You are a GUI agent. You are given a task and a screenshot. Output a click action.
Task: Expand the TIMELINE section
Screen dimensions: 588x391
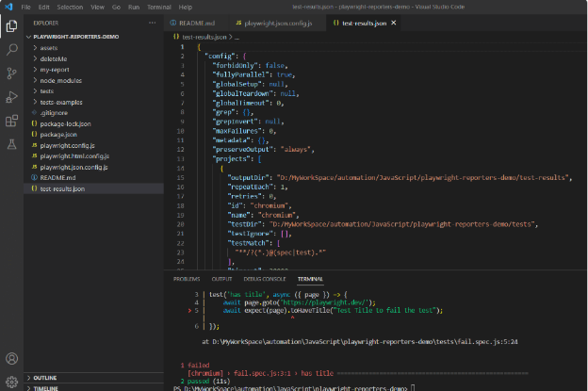[x=47, y=387]
